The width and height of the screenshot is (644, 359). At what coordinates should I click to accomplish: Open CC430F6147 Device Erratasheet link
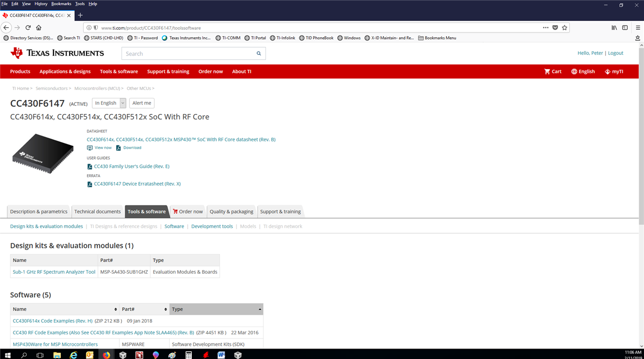click(x=137, y=184)
